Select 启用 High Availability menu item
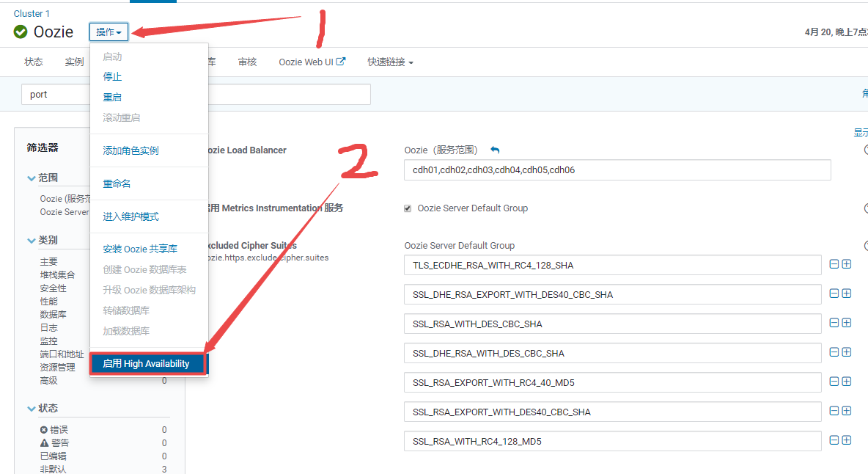 pos(149,364)
